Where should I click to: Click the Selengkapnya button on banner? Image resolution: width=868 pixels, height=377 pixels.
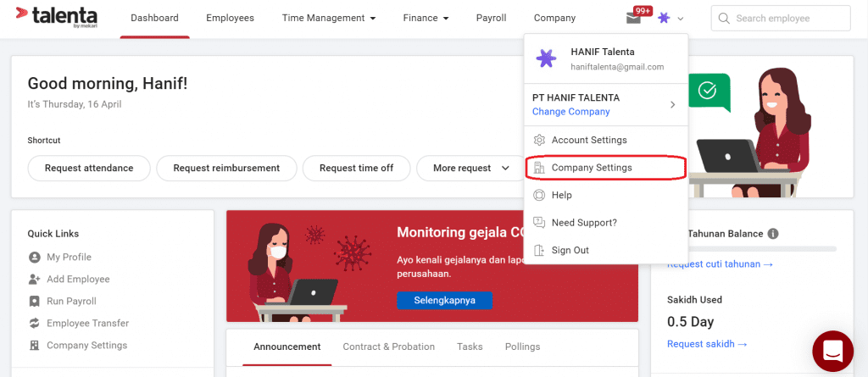tap(444, 301)
